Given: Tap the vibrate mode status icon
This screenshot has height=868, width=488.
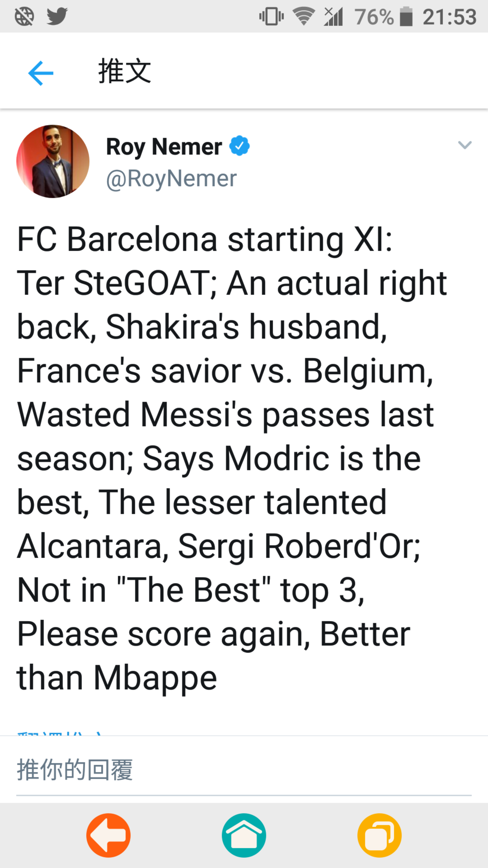Looking at the screenshot, I should [x=271, y=16].
